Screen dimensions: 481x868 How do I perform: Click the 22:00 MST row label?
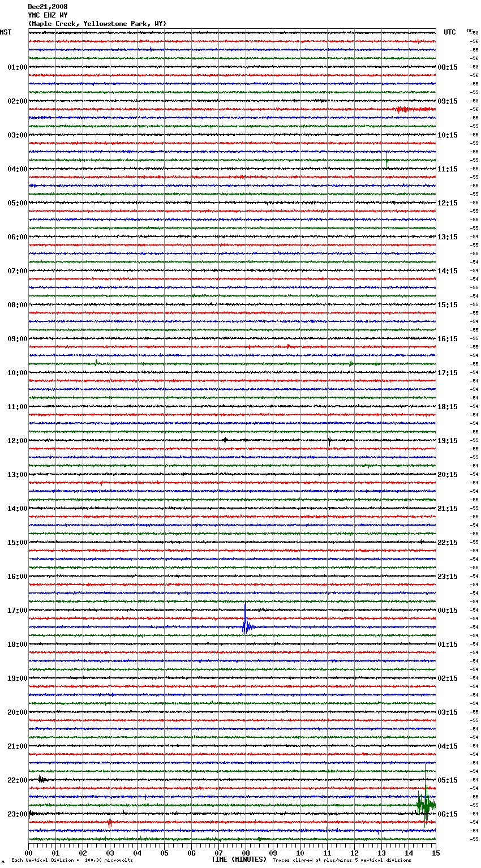pos(18,780)
